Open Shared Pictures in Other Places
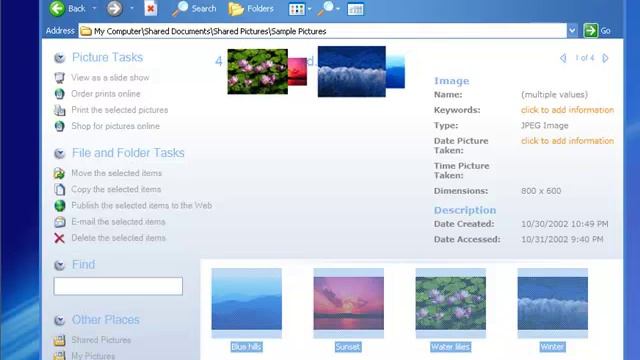The image size is (640, 360). pyautogui.click(x=101, y=340)
